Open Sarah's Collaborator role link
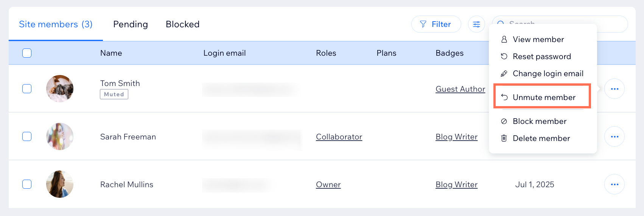Viewport: 644px width, 216px height. 339,137
